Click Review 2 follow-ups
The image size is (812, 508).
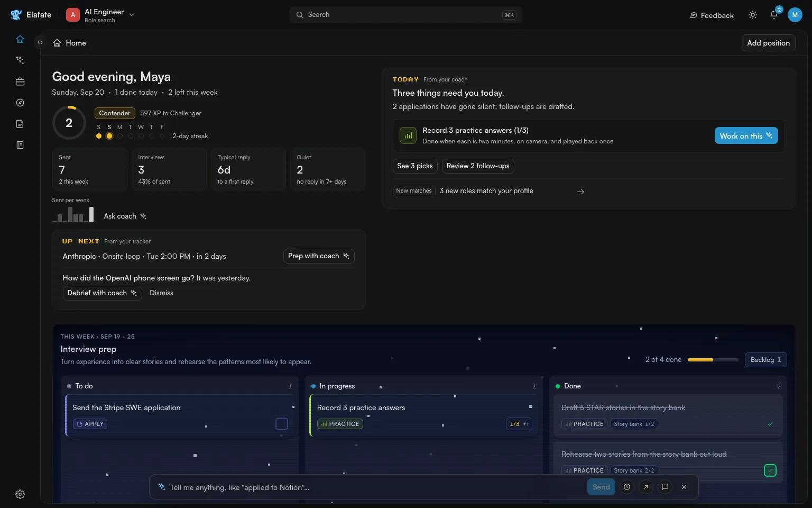478,166
